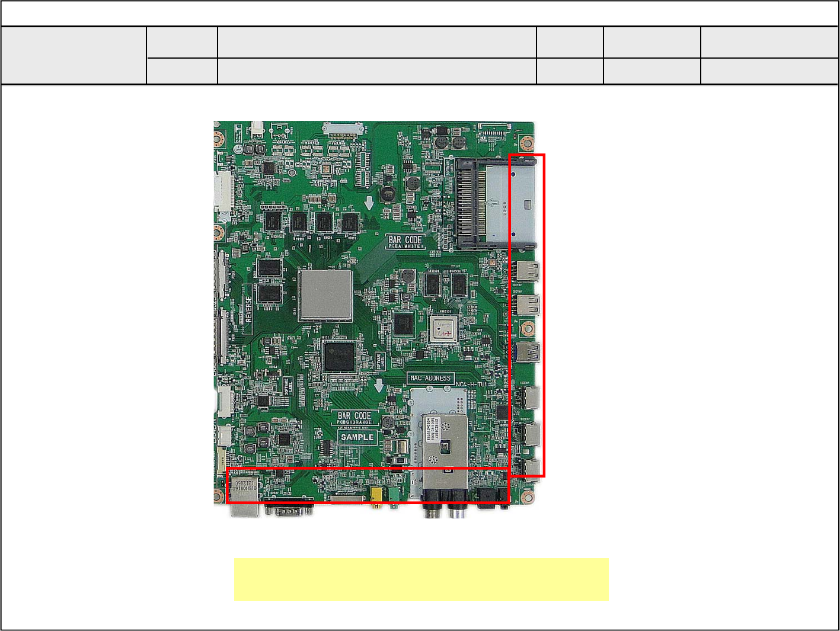Click the BAR CODE PCB(WHITE) label
Image resolution: width=840 pixels, height=631 pixels.
pyautogui.click(x=405, y=242)
